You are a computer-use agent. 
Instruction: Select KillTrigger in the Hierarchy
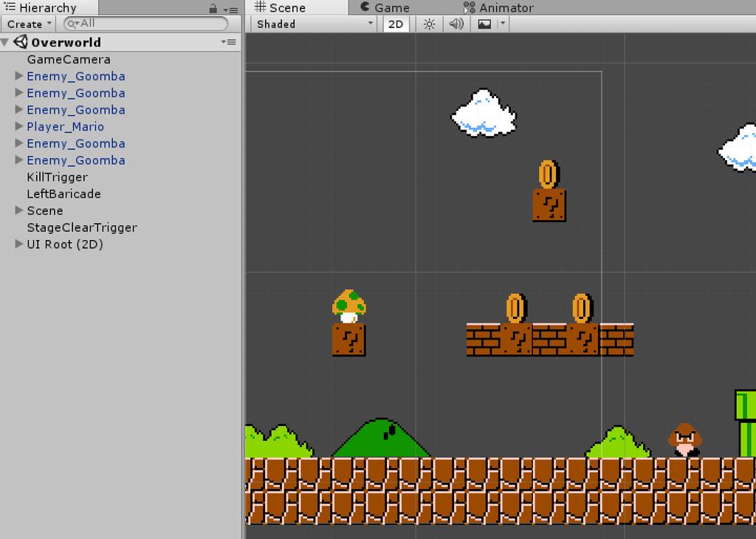[x=58, y=177]
